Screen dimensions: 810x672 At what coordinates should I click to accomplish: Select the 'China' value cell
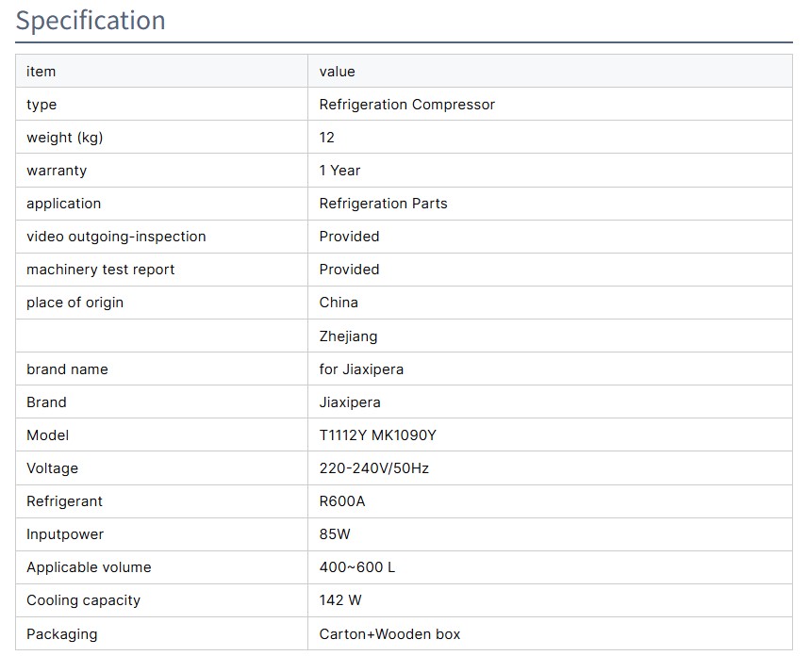click(x=339, y=303)
